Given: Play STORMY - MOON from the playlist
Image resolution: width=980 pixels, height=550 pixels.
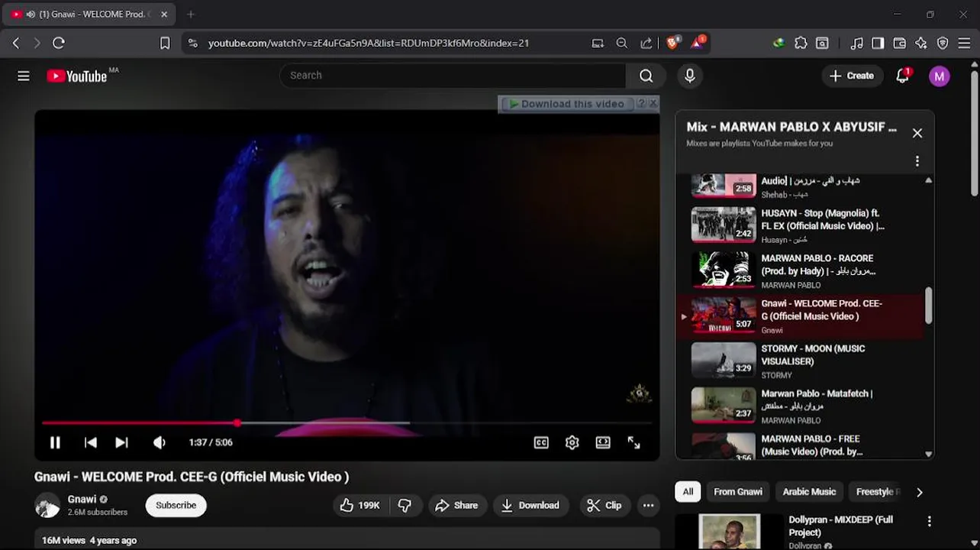Looking at the screenshot, I should tap(800, 361).
